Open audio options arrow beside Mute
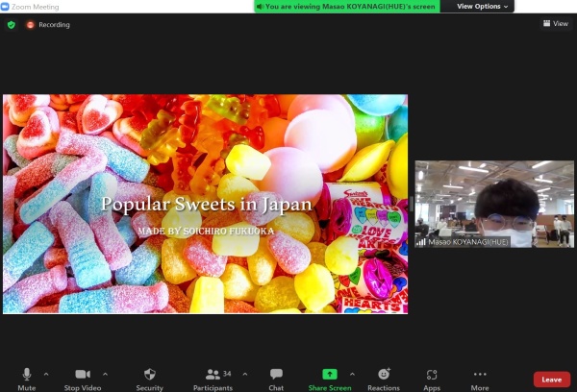The image size is (577, 392). pos(46,374)
